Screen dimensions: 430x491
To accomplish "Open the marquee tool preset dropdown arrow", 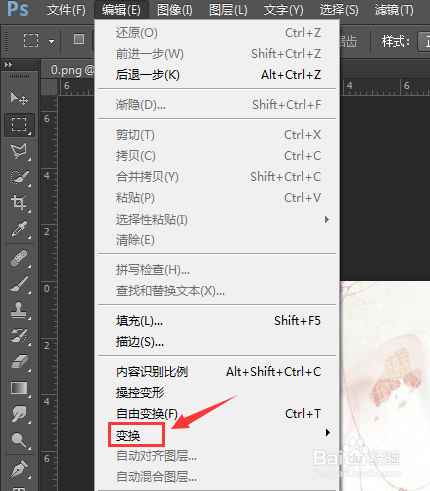I will tap(51, 41).
